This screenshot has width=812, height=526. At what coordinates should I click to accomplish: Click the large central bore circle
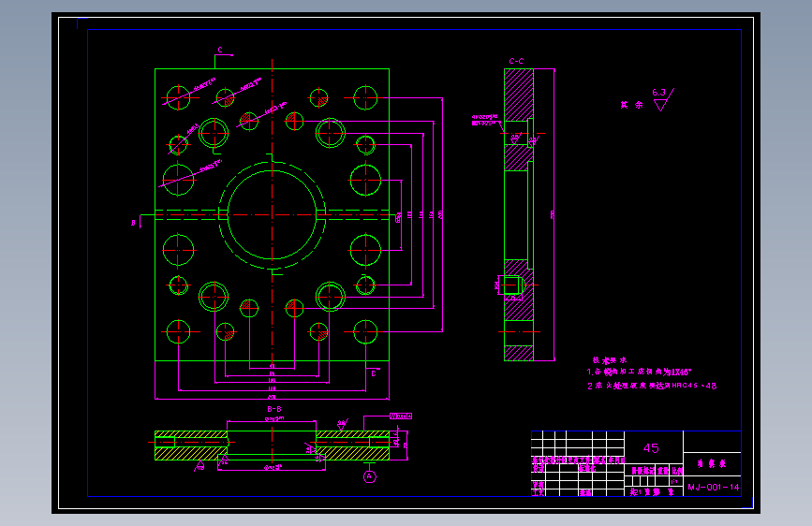272,214
